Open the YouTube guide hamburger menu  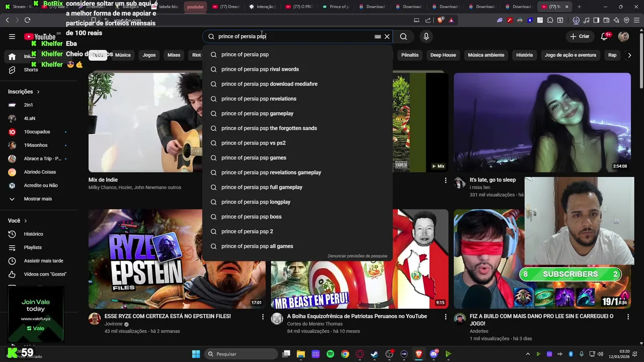click(x=12, y=36)
